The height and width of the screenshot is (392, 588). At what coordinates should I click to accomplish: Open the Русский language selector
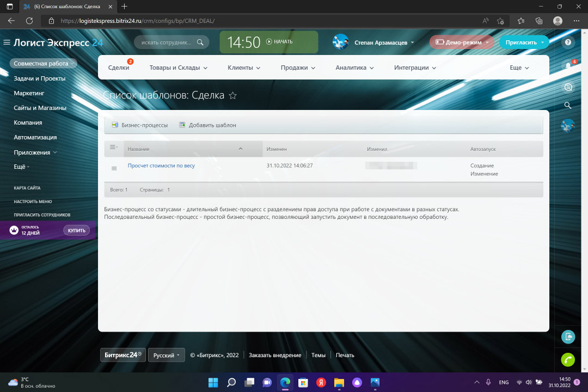click(x=166, y=355)
